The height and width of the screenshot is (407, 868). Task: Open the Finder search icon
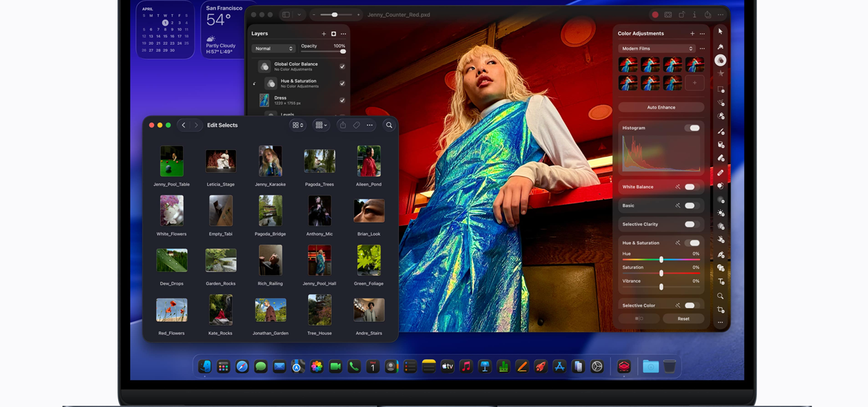tap(389, 125)
